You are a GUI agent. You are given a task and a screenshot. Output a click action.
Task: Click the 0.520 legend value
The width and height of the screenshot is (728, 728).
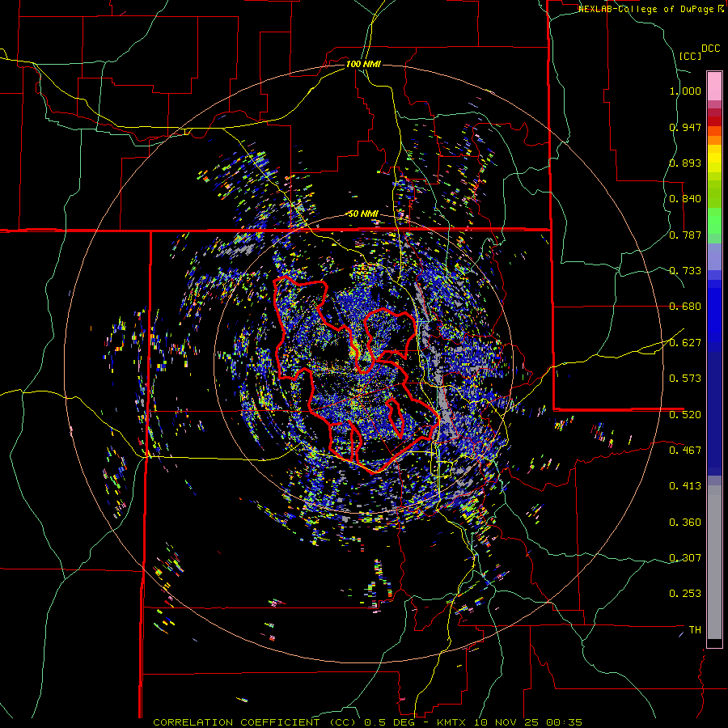(685, 415)
